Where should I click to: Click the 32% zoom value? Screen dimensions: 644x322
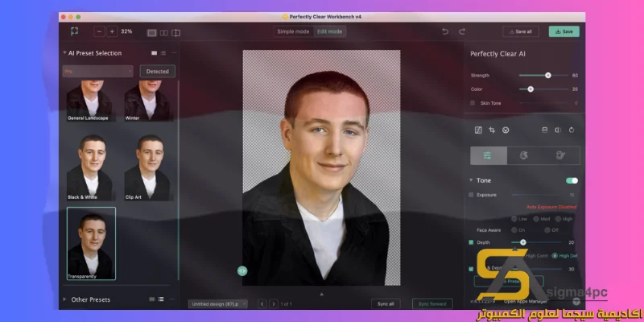coord(126,31)
